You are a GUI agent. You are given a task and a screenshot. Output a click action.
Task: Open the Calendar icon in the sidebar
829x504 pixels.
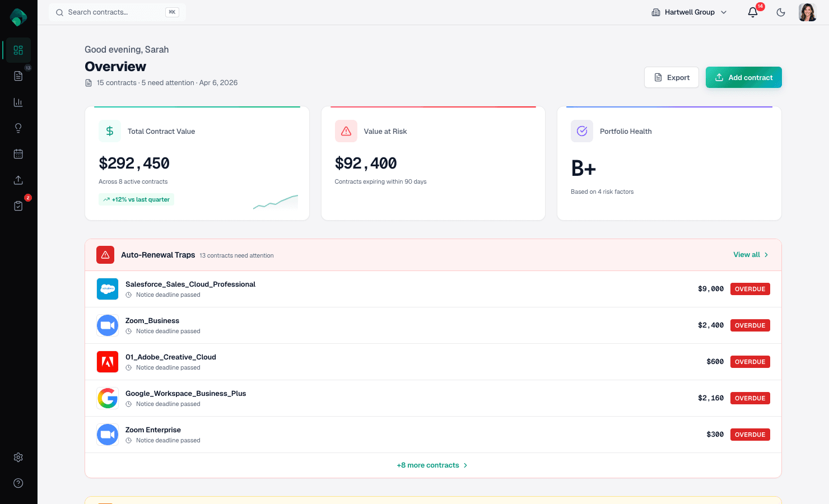(x=18, y=153)
